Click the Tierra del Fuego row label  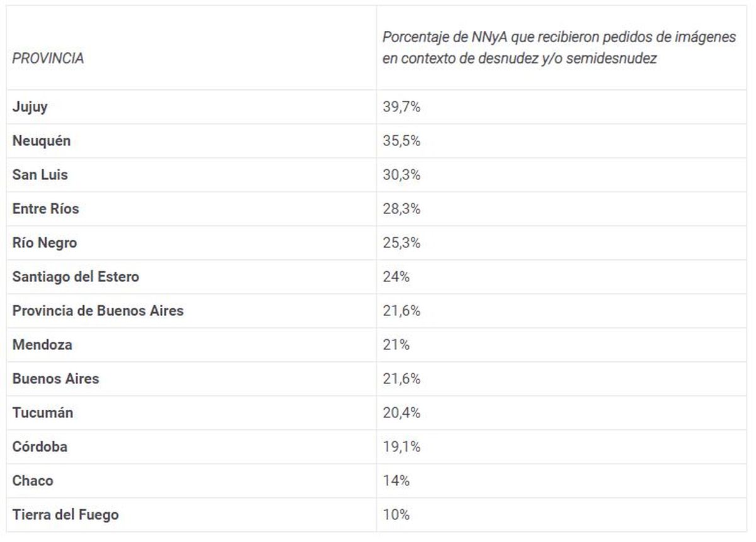point(66,515)
